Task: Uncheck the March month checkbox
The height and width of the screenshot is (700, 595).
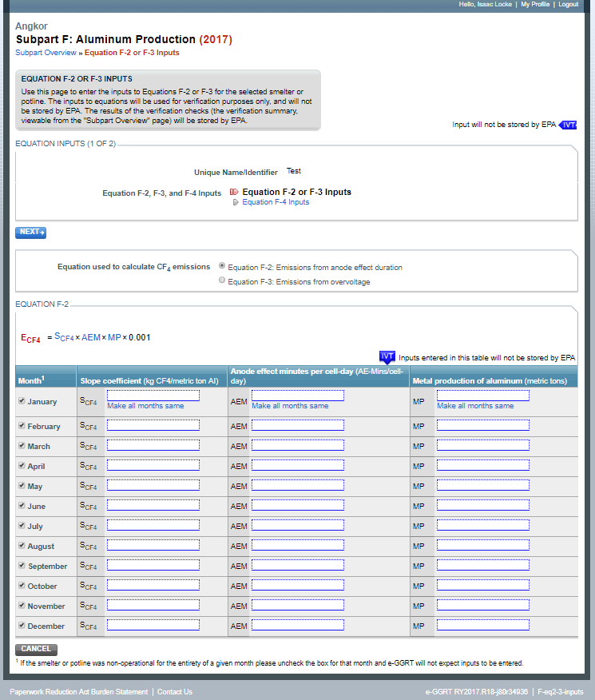Action: 22,446
